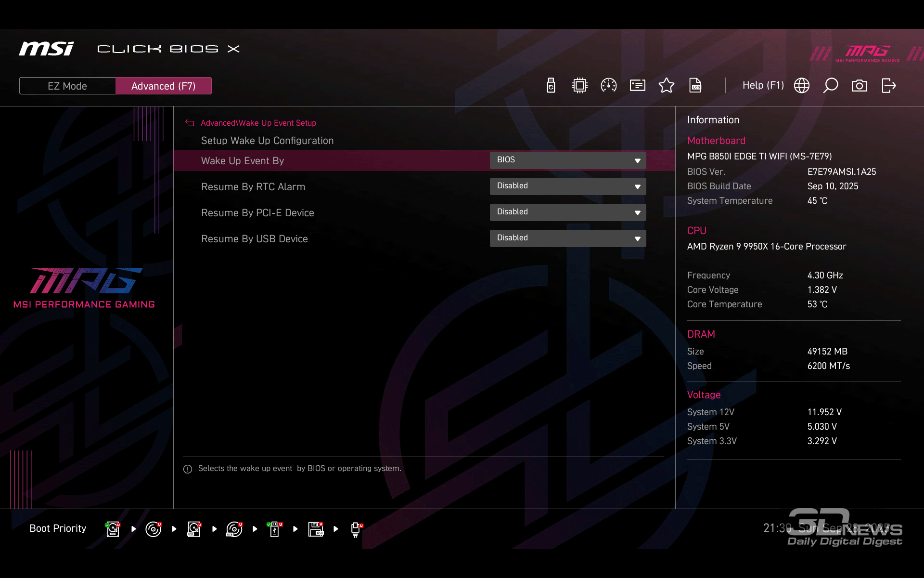The image size is (924, 578).
Task: Open Wake Up Event By dropdown
Action: pyautogui.click(x=568, y=160)
